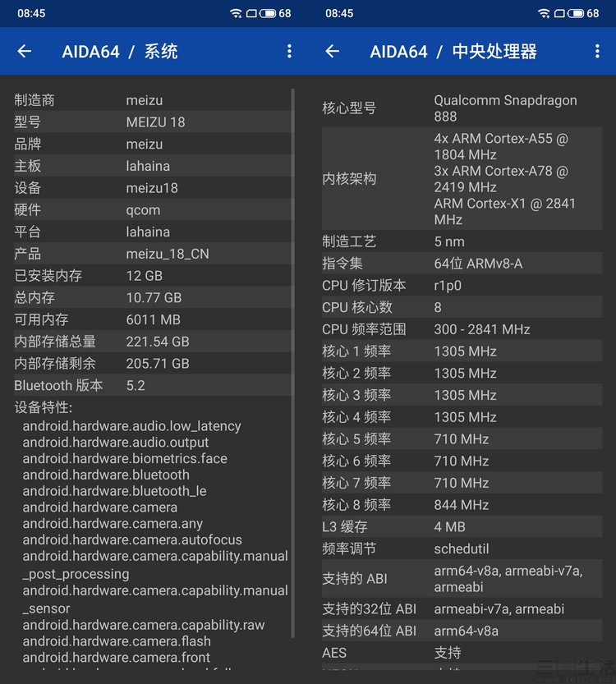Select android.hardware.bluetooth_le entry
The width and height of the screenshot is (616, 684).
(x=114, y=491)
